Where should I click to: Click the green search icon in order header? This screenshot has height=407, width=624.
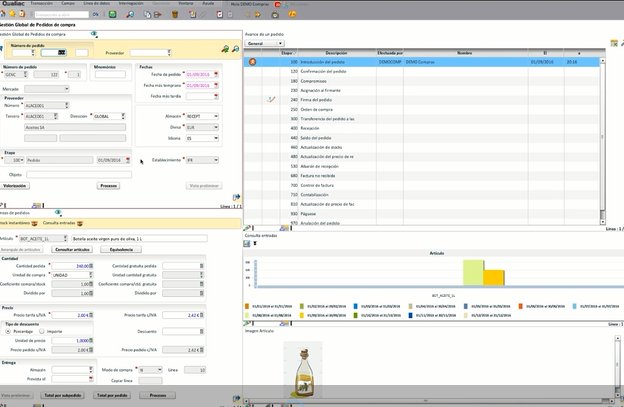225,49
